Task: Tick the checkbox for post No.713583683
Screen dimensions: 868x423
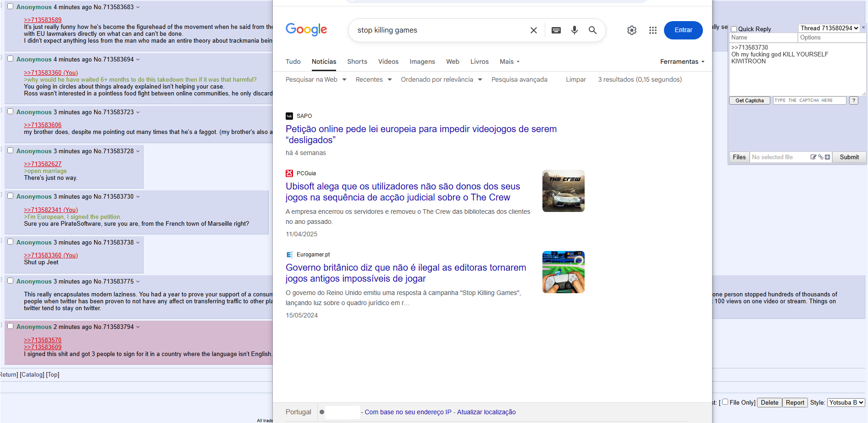Action: tap(11, 6)
